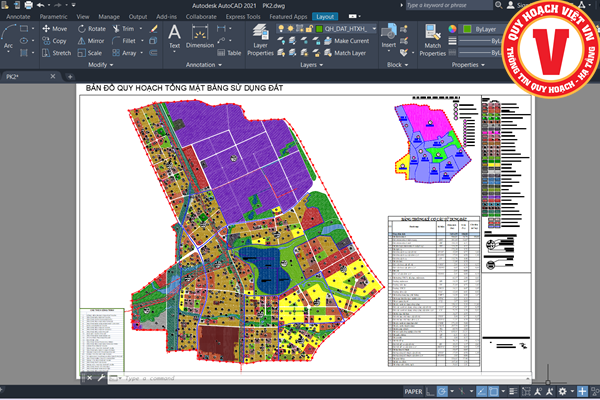Select the Rotate tool
Image resolution: width=600 pixels, height=400 pixels.
click(x=91, y=29)
